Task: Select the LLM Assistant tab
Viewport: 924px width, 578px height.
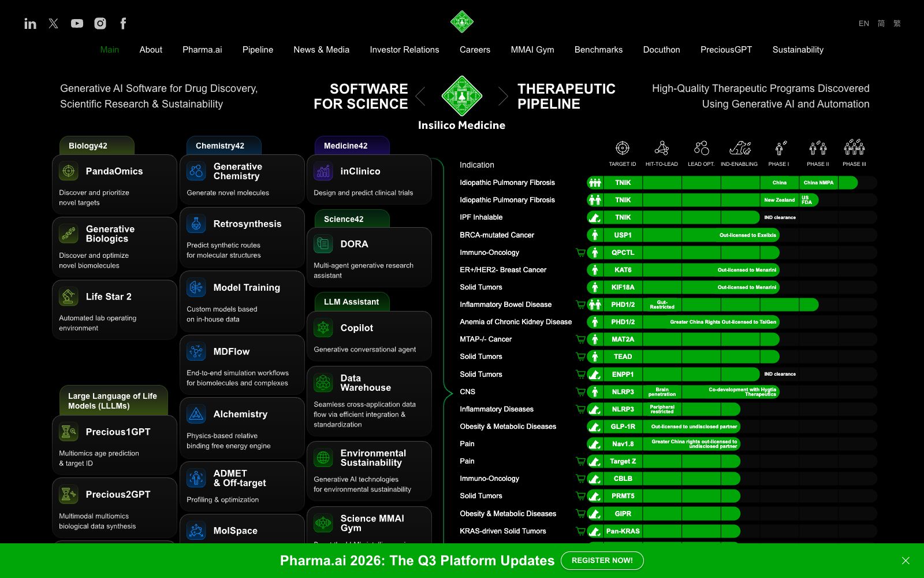Action: [x=352, y=302]
